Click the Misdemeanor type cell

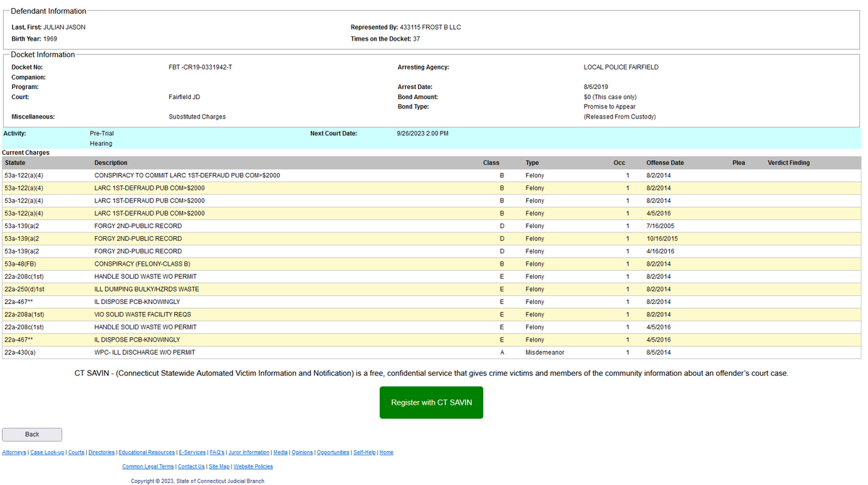(x=545, y=353)
